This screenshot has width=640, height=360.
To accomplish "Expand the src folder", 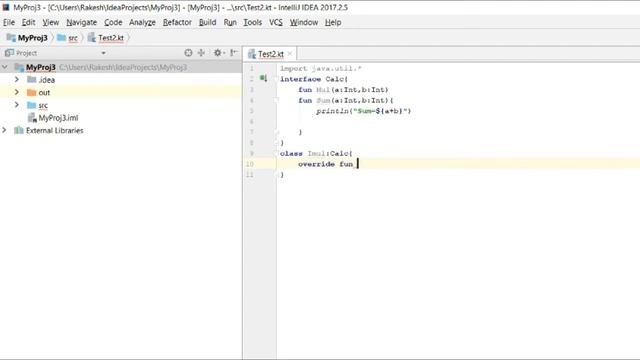I will 17,105.
